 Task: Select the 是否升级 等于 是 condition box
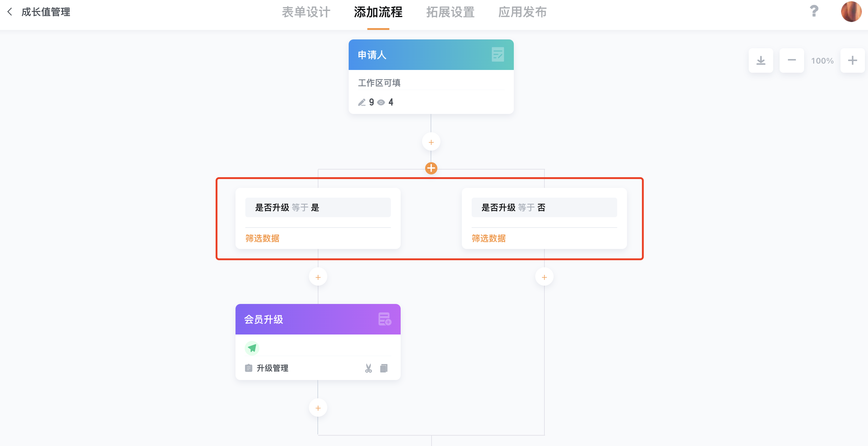[318, 208]
